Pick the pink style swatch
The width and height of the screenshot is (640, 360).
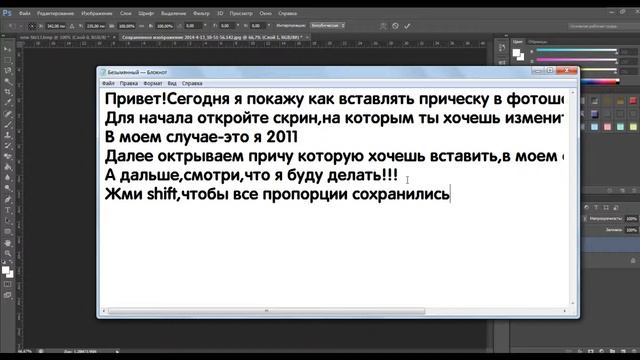click(607, 127)
